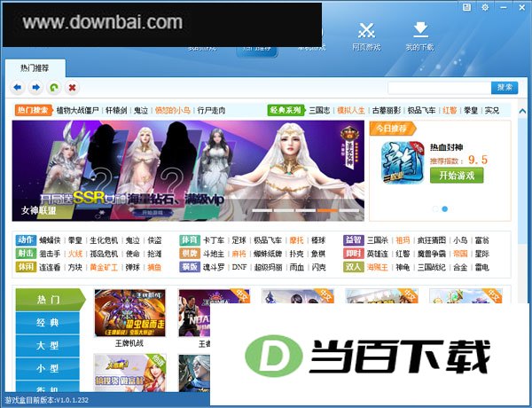Click the 棋牌 category badge
Screen dimensions: 532x408
190,254
